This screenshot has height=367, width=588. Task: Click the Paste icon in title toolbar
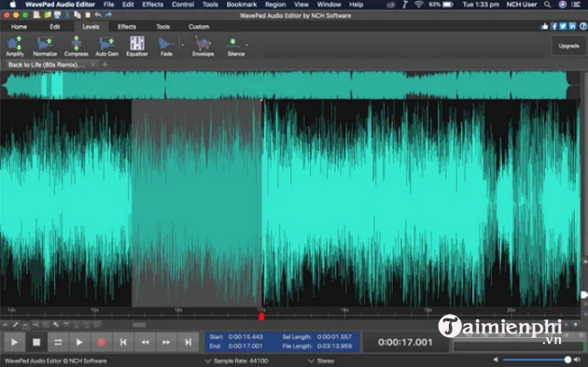(x=88, y=15)
